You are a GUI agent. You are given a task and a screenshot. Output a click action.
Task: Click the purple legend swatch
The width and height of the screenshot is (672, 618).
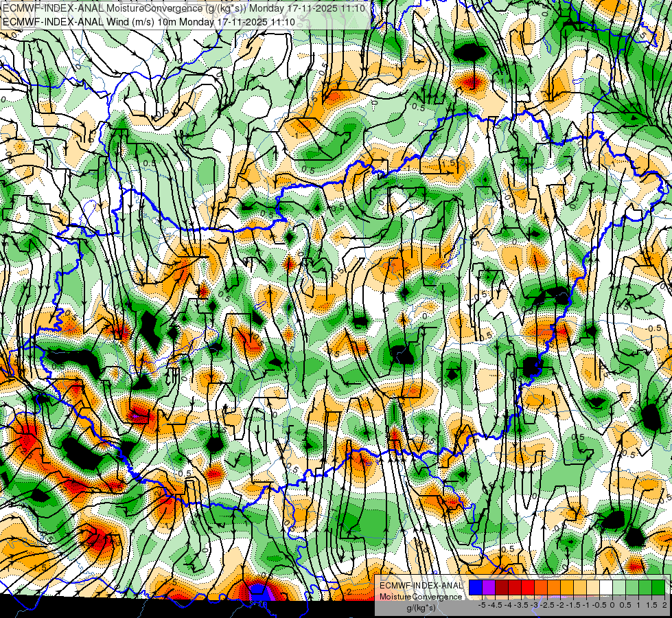point(489,587)
